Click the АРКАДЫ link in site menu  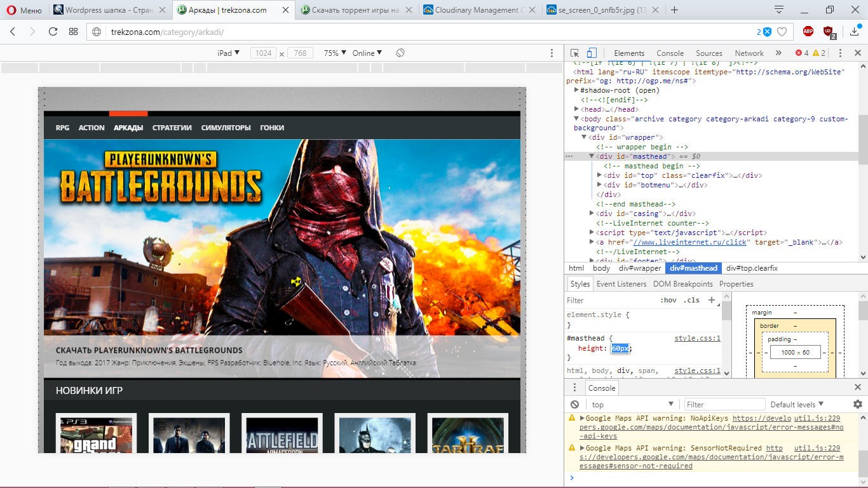[128, 128]
